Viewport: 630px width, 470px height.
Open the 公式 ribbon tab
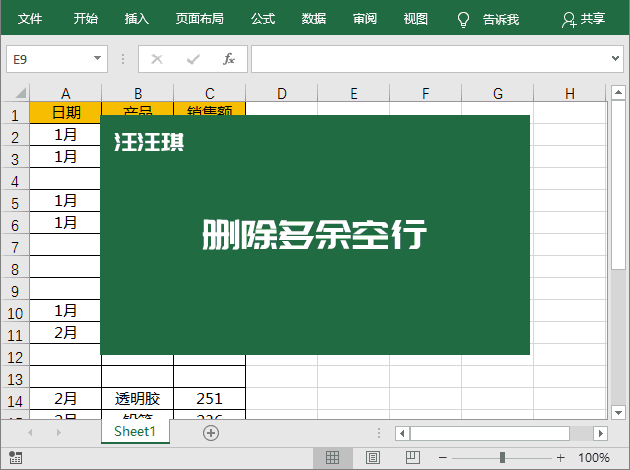click(263, 18)
